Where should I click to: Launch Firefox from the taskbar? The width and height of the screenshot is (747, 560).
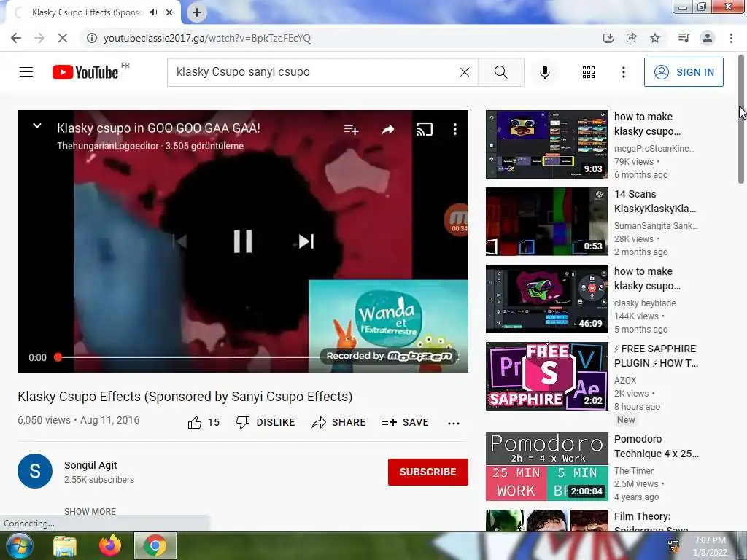(x=110, y=545)
